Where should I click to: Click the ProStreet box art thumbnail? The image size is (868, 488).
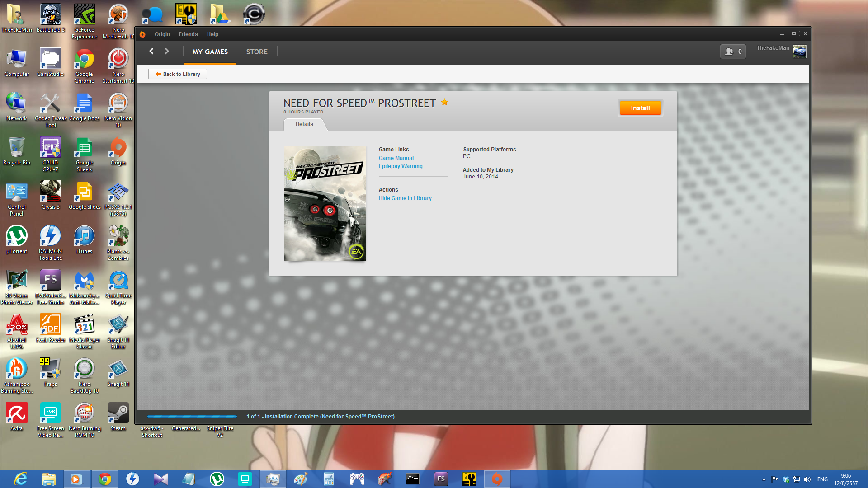tap(325, 203)
